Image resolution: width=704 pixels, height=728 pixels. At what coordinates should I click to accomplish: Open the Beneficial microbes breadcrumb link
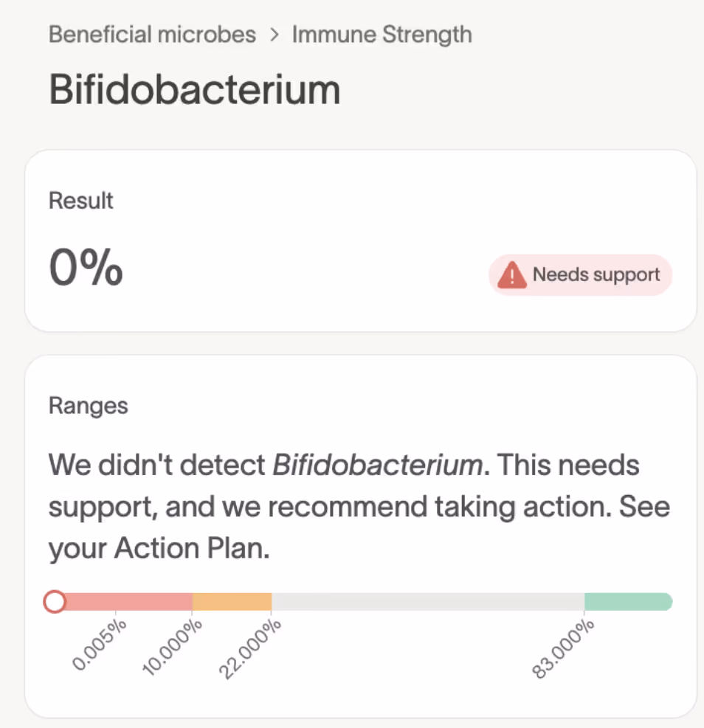pyautogui.click(x=152, y=34)
